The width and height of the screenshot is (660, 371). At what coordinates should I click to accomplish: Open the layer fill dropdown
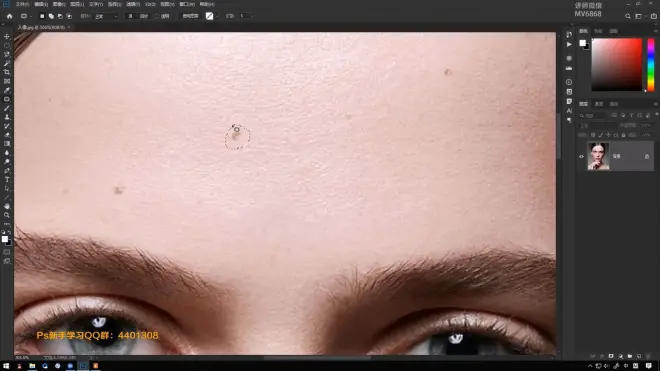click(x=646, y=135)
